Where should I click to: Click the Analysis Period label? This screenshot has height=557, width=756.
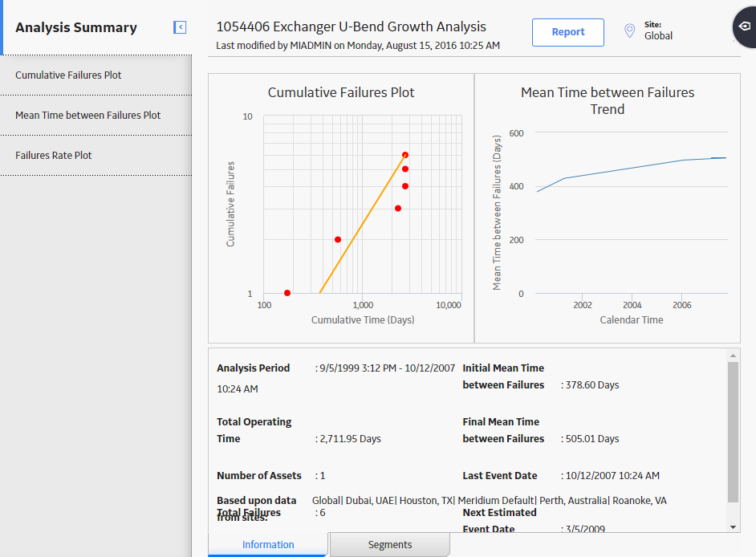tap(253, 368)
